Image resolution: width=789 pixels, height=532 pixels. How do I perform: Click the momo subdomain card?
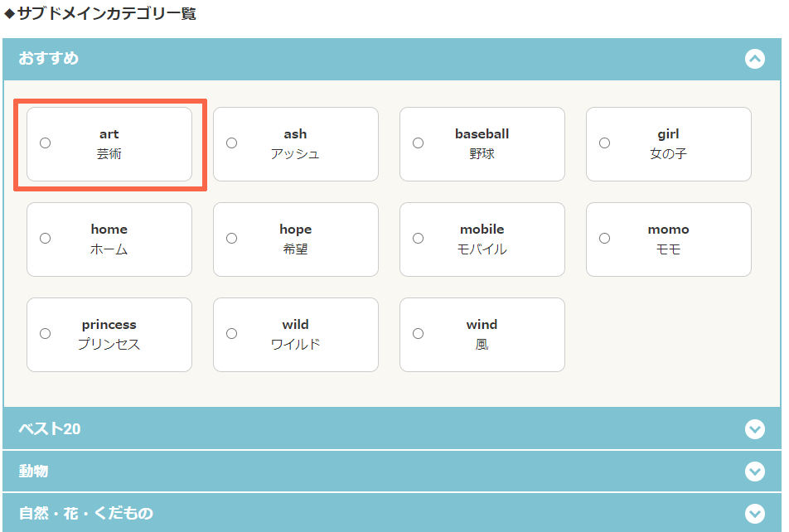coord(668,239)
